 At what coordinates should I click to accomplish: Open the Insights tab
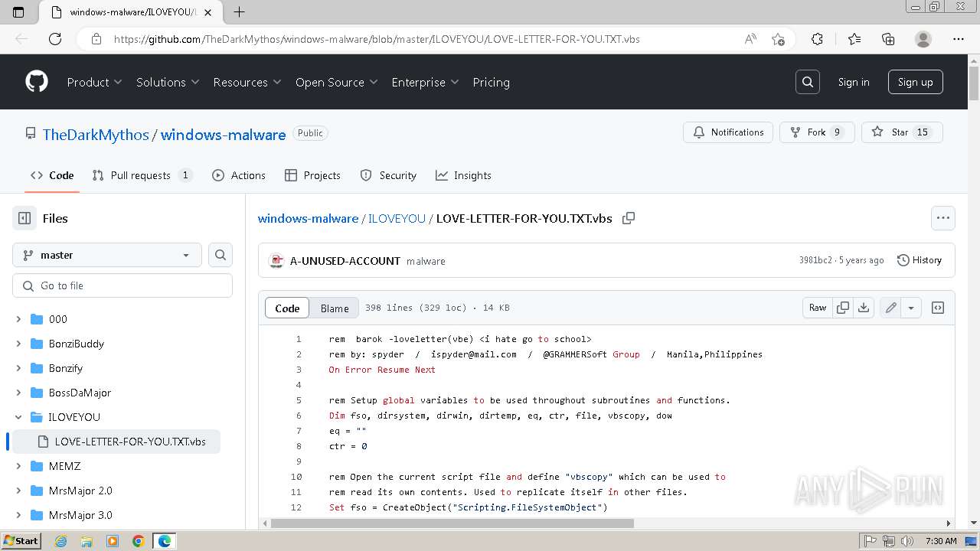463,175
